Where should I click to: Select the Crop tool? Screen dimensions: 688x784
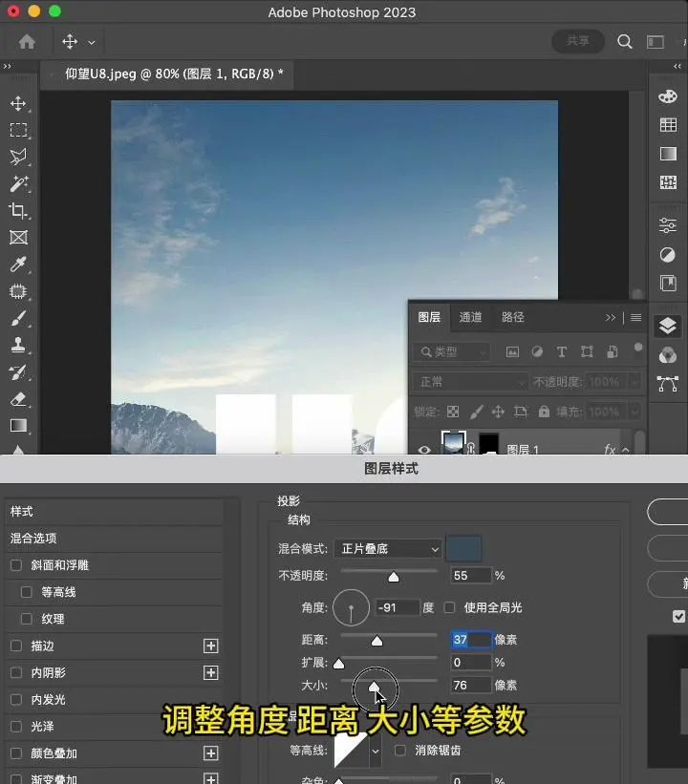pyautogui.click(x=18, y=210)
